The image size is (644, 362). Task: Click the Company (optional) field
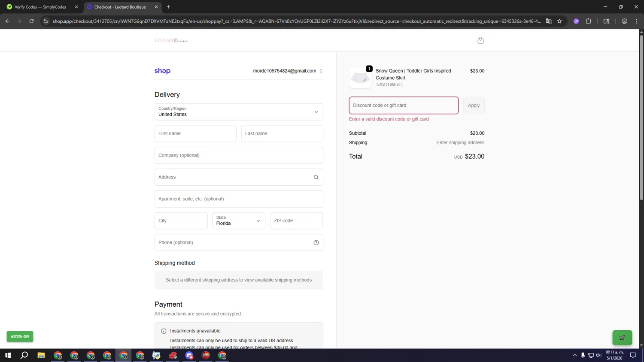pos(239,155)
